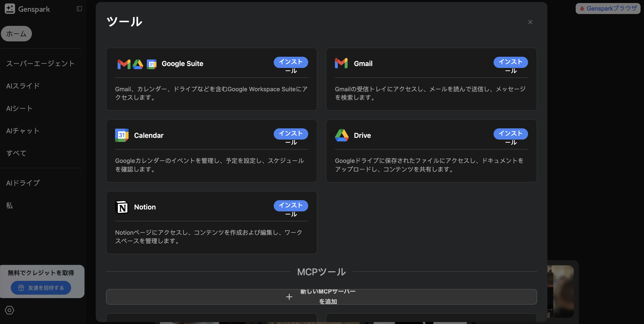Screen dimensions: 644x324
Task: Open AIスライド in the sidebar
Action: 23,86
